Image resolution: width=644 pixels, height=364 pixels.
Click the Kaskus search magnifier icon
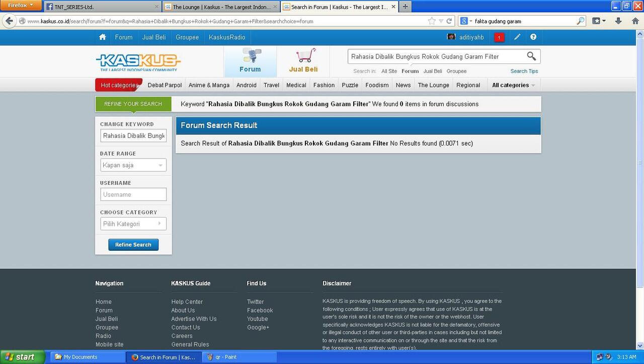click(531, 56)
